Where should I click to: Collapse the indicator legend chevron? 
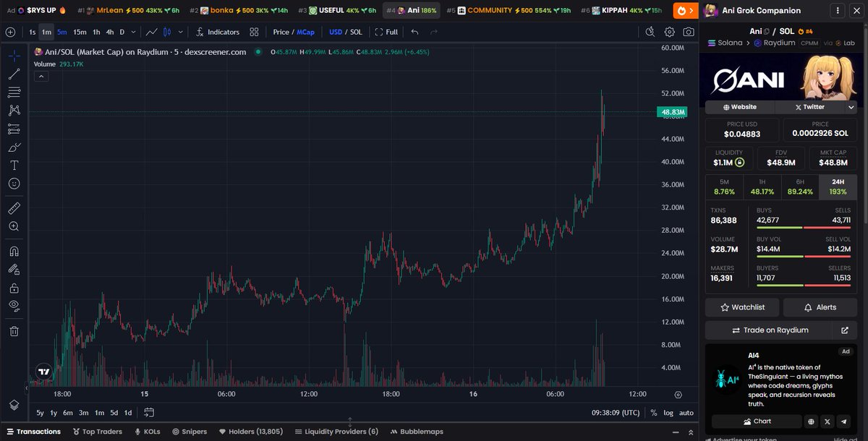point(41,76)
